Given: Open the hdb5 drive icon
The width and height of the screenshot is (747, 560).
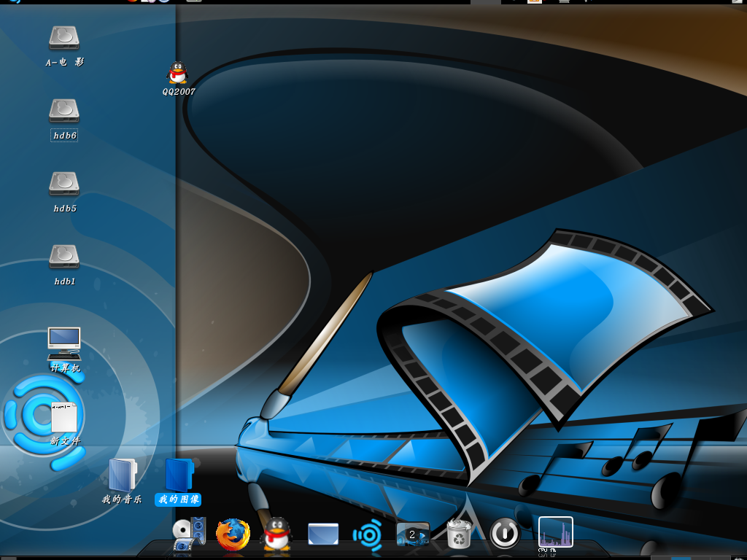Looking at the screenshot, I should [64, 184].
